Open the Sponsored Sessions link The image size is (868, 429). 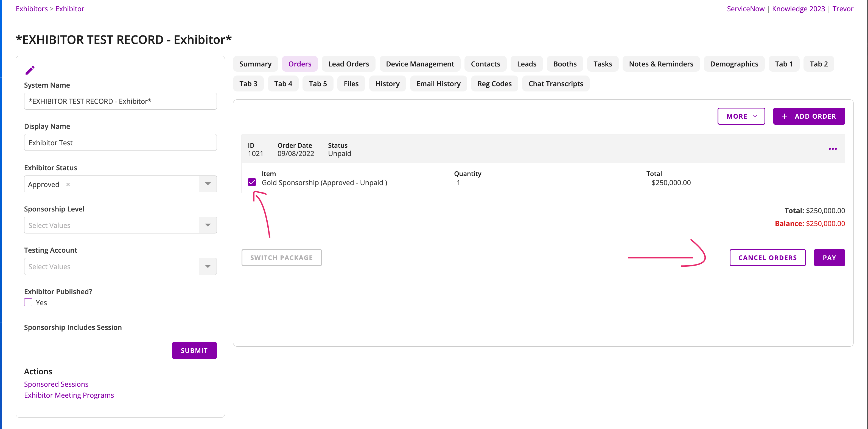(56, 384)
